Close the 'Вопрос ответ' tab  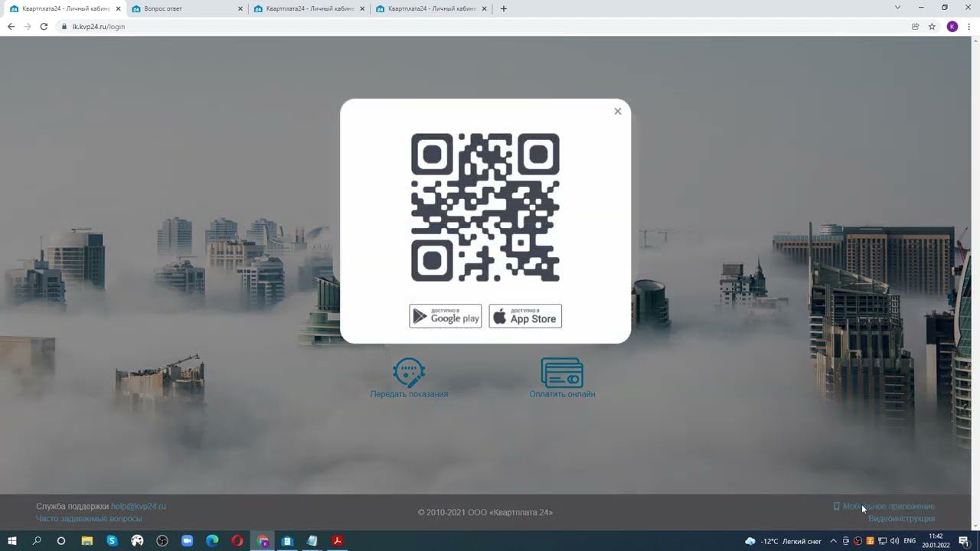pyautogui.click(x=240, y=9)
